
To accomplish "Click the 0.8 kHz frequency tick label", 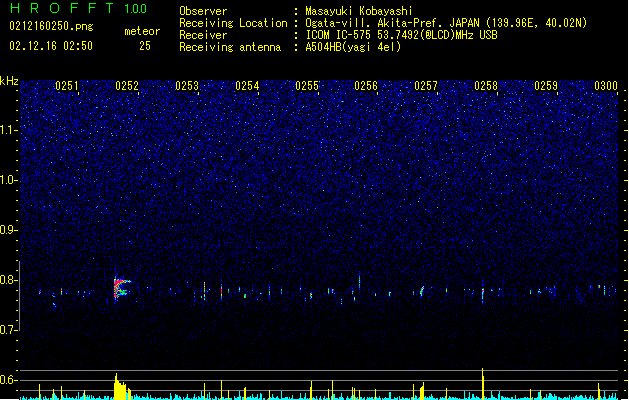I will click(8, 280).
